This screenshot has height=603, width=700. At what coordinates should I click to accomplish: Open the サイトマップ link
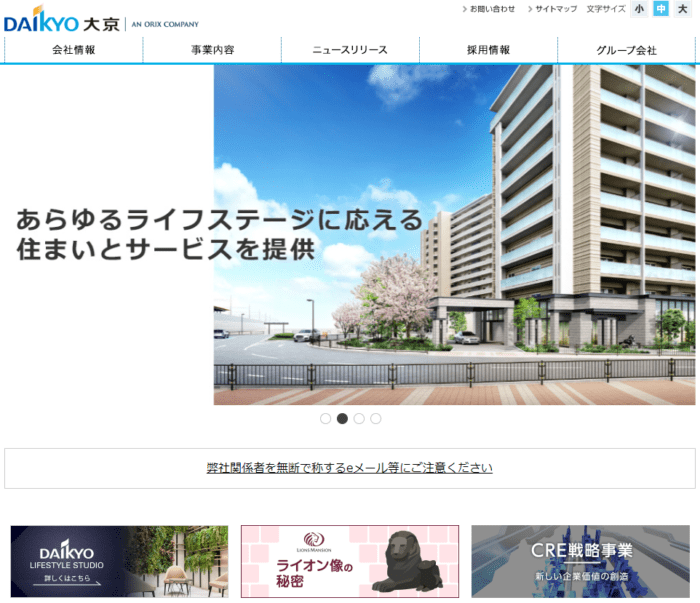(552, 9)
